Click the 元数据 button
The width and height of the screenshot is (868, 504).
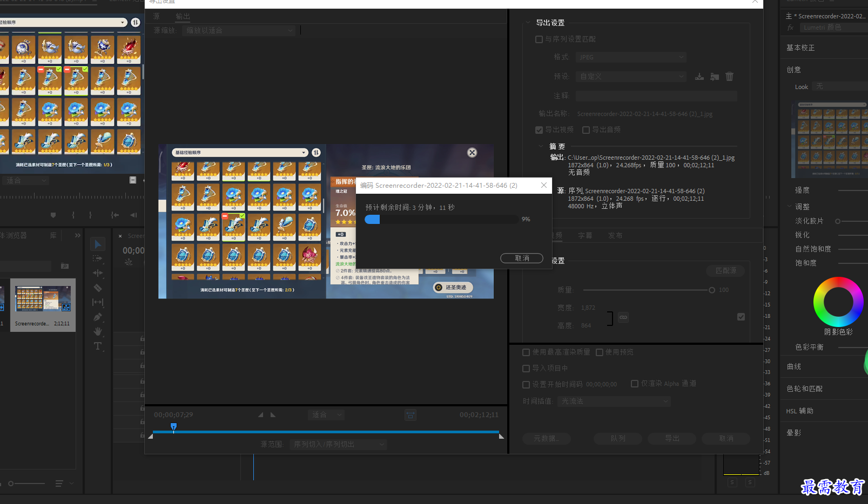[547, 439]
